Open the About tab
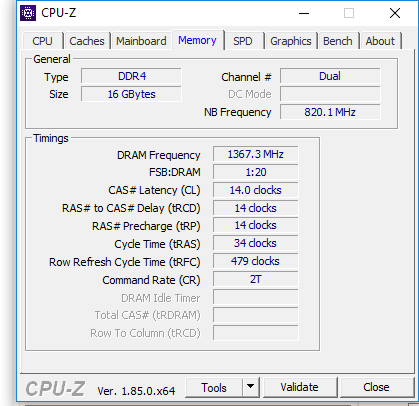Screen dimensions: 419x406 380,41
